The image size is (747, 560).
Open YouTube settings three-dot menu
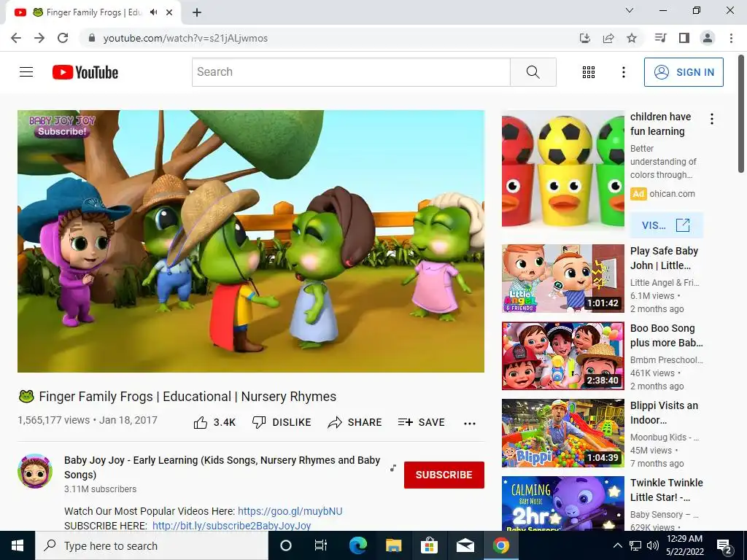(623, 72)
